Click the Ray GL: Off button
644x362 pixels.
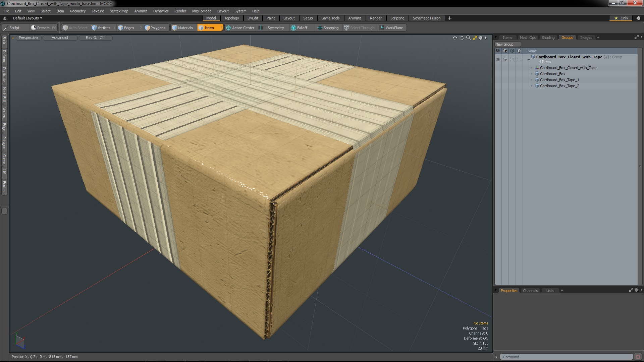point(95,38)
